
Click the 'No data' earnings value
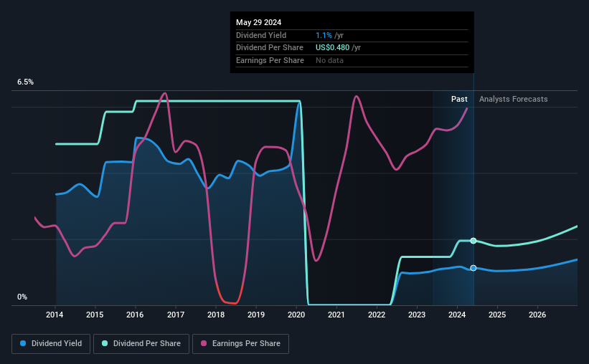(x=329, y=60)
